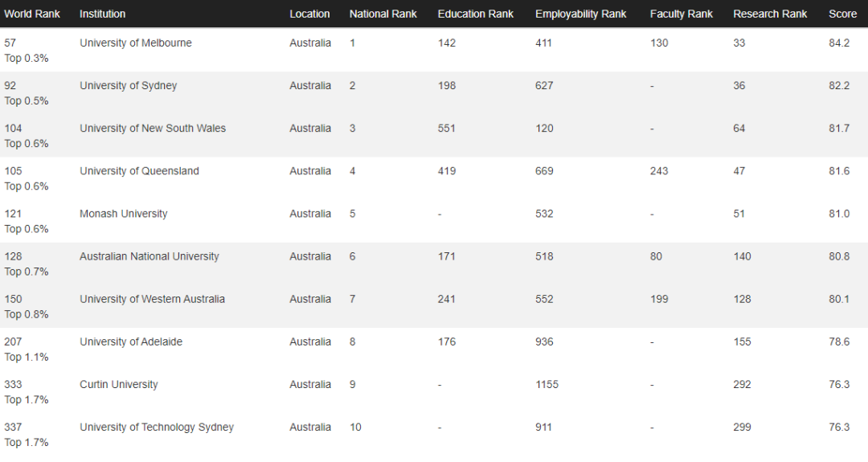Viewport: 868px width, 462px height.
Task: Select University of Technology Sydney
Action: point(157,427)
